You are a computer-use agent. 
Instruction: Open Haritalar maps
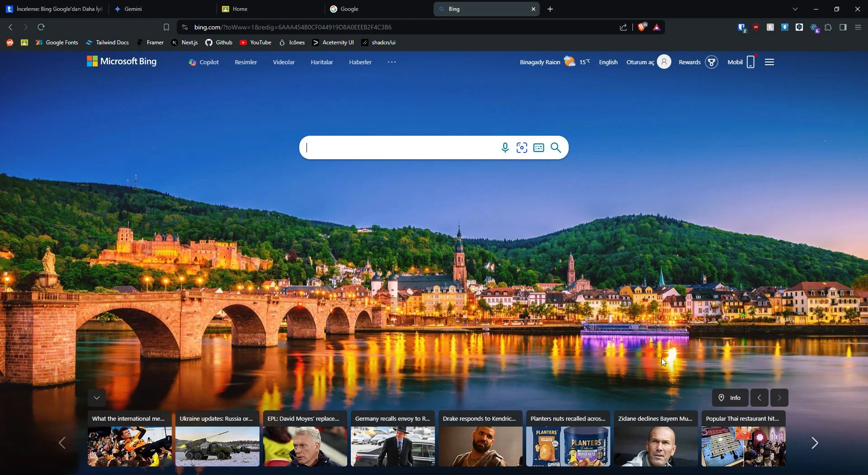322,62
